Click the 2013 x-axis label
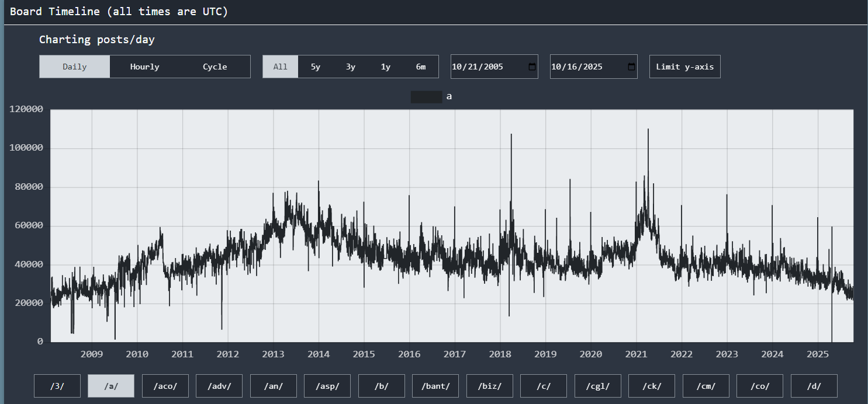This screenshot has height=404, width=868. [273, 354]
